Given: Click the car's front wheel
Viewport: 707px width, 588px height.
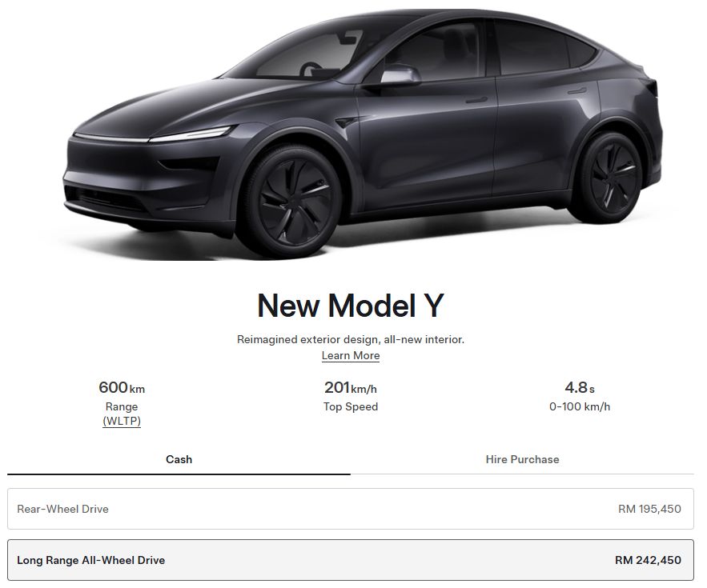Looking at the screenshot, I should point(291,200).
